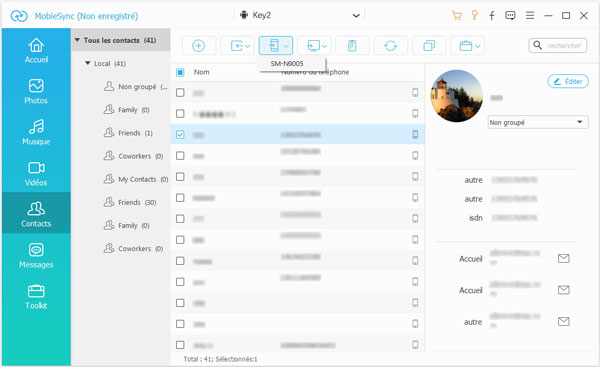Screen dimensions: 600x367
Task: Open the Messages section
Action: pyautogui.click(x=36, y=256)
